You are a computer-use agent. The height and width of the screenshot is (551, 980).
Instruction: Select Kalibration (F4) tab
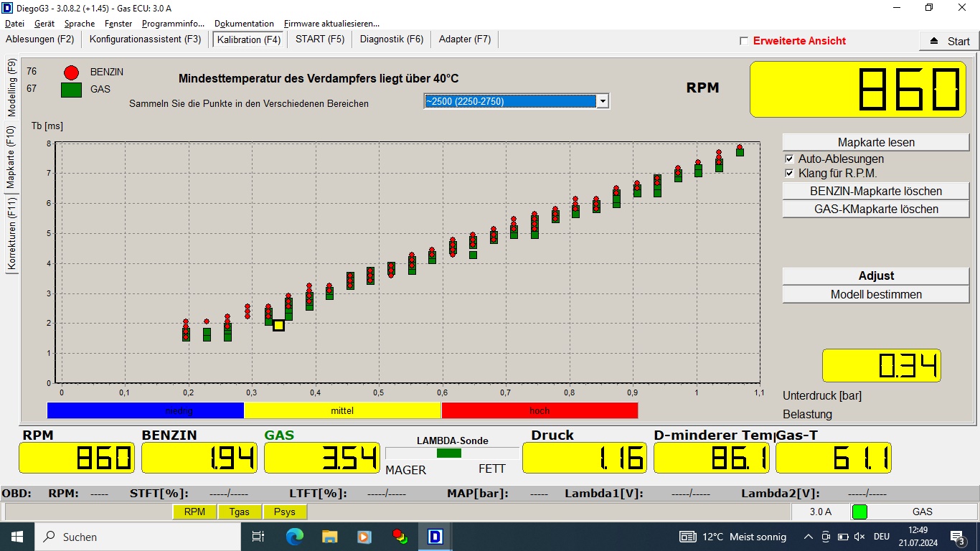click(249, 39)
